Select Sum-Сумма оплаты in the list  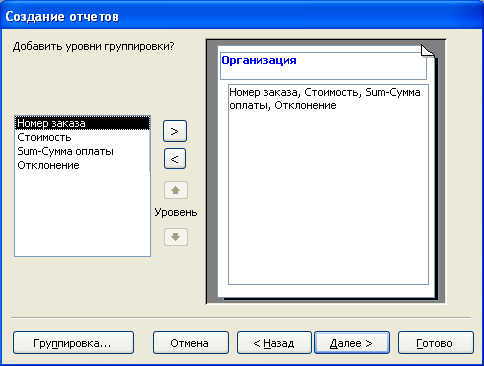82,151
